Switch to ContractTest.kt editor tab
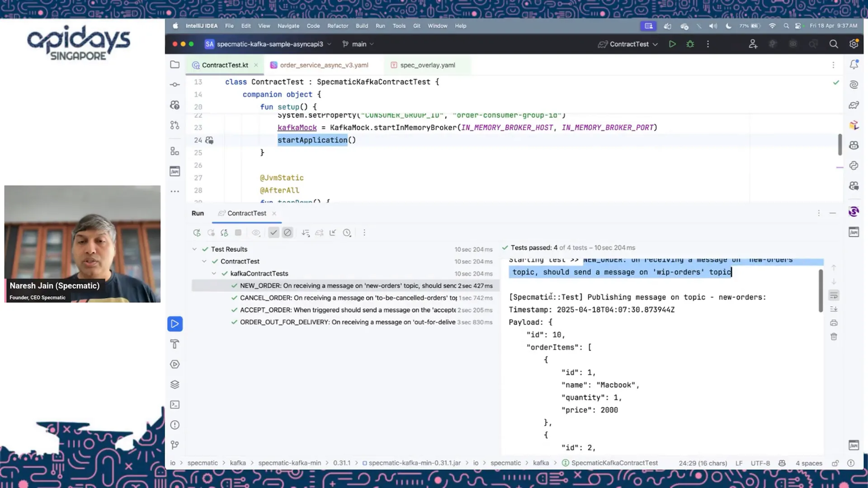Viewport: 868px width, 488px height. coord(225,65)
